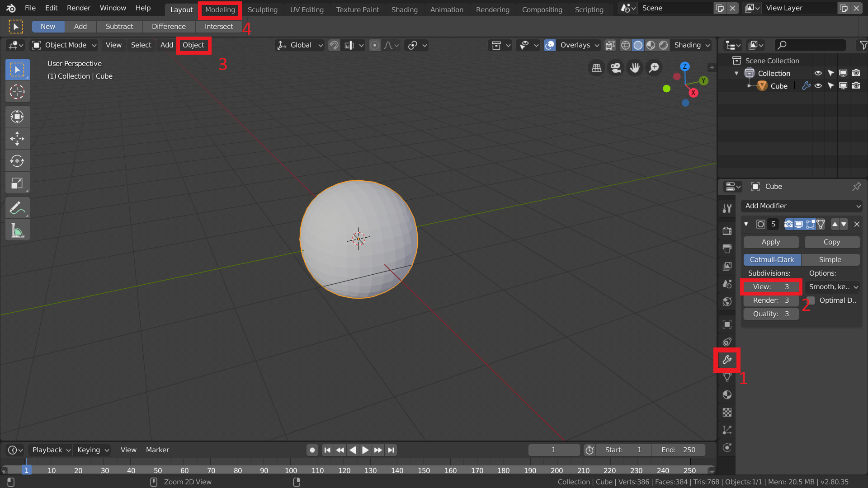Play the animation forward
The image size is (868, 488).
coord(365,450)
